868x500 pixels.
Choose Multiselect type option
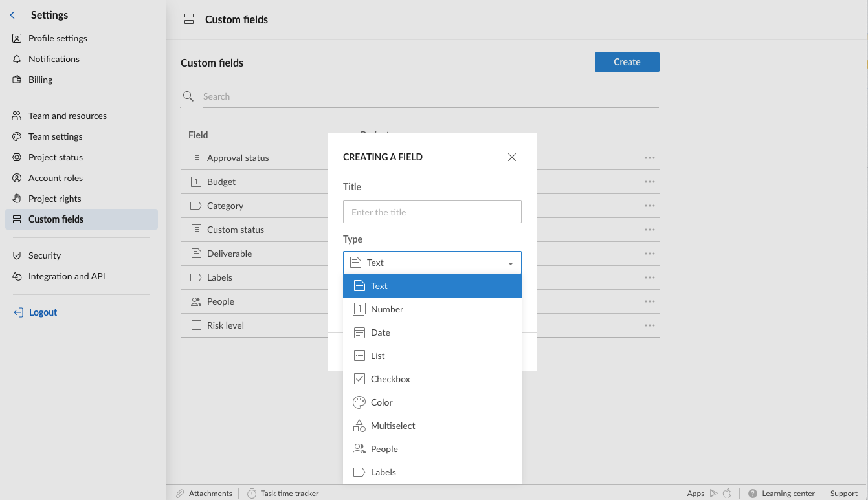coord(432,426)
